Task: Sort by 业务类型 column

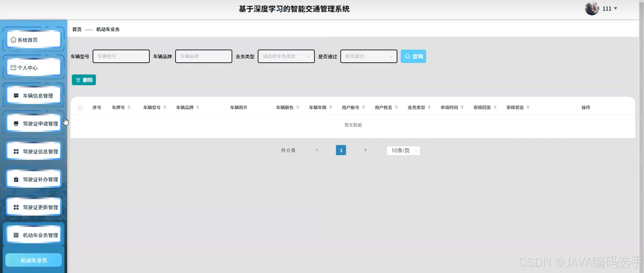Action: click(429, 107)
